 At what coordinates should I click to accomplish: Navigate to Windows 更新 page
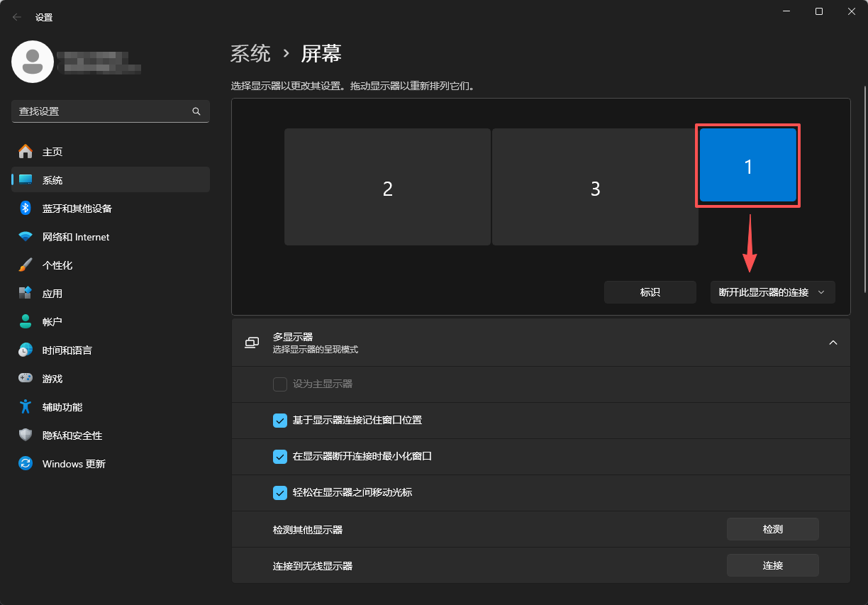(x=111, y=464)
